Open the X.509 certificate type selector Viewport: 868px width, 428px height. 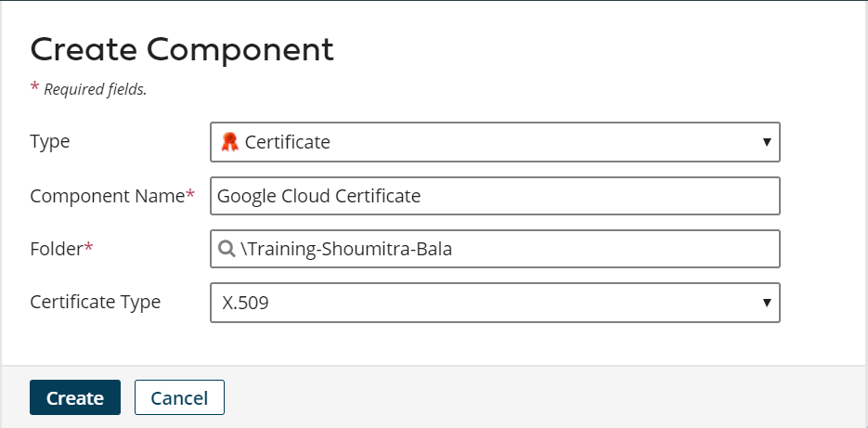pos(495,303)
